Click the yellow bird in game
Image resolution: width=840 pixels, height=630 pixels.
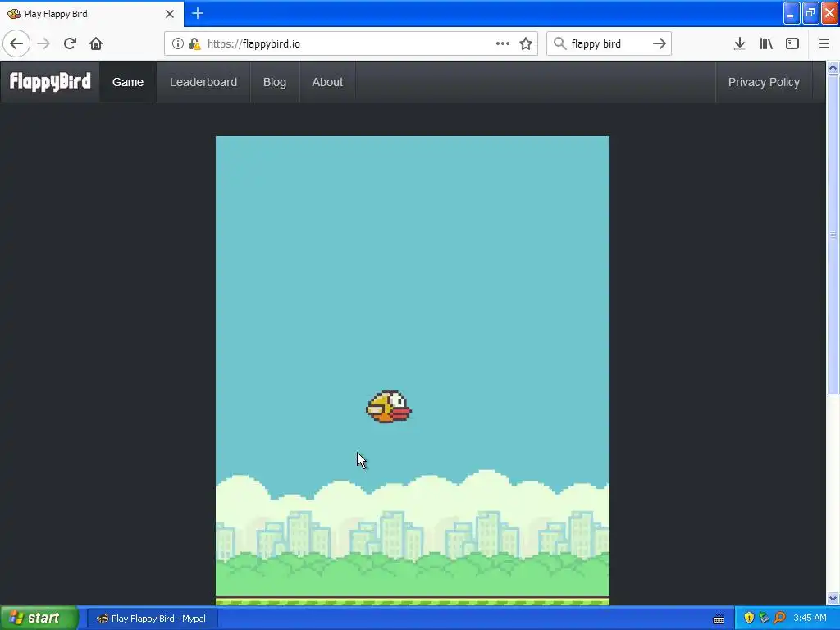[x=389, y=407]
